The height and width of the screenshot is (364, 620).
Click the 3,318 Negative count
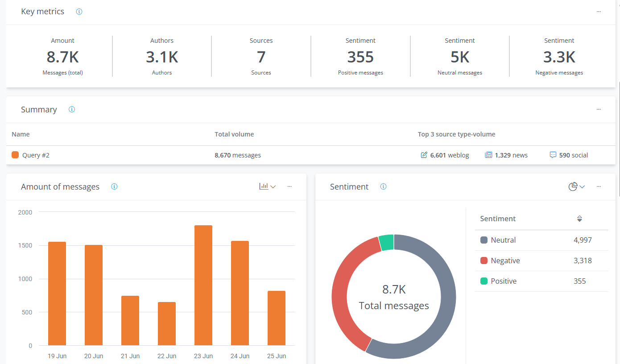583,261
